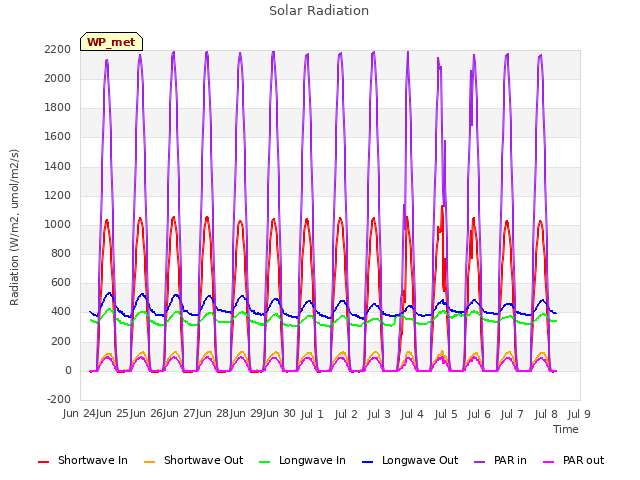Click the Jul 4 x-axis date label
Screen dimensions: 640x480
[412, 414]
